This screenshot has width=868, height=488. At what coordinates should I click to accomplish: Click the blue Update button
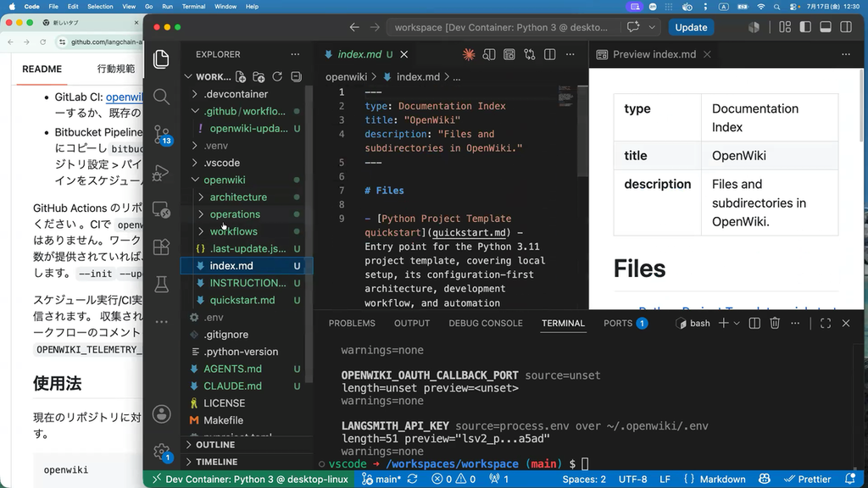click(x=691, y=27)
